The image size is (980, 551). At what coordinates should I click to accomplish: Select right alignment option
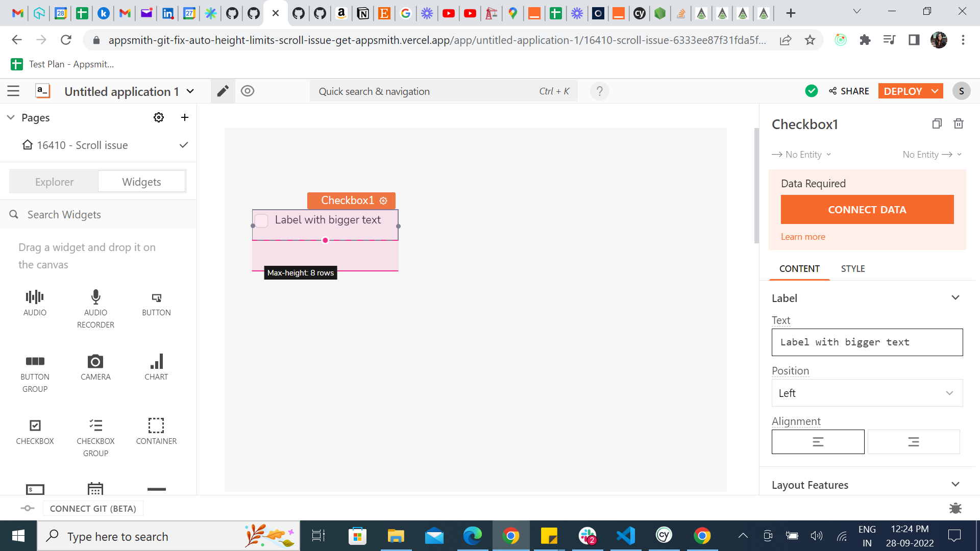click(x=914, y=442)
